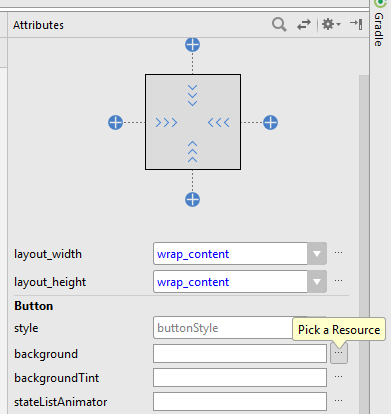The image size is (392, 414).
Task: Click the background input field
Action: pos(240,354)
